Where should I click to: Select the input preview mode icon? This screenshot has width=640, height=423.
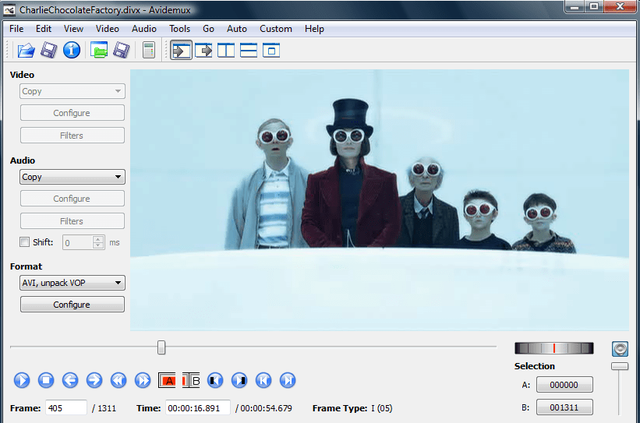click(x=181, y=51)
